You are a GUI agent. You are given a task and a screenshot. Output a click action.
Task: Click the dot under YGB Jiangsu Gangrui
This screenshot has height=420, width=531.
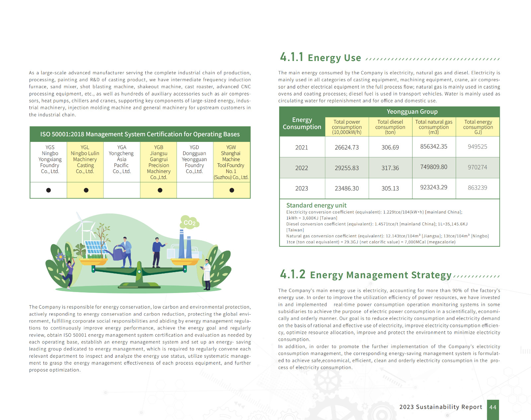(x=160, y=190)
